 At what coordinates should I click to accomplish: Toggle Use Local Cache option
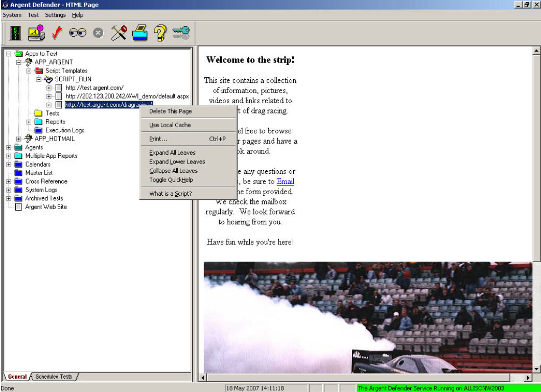170,125
